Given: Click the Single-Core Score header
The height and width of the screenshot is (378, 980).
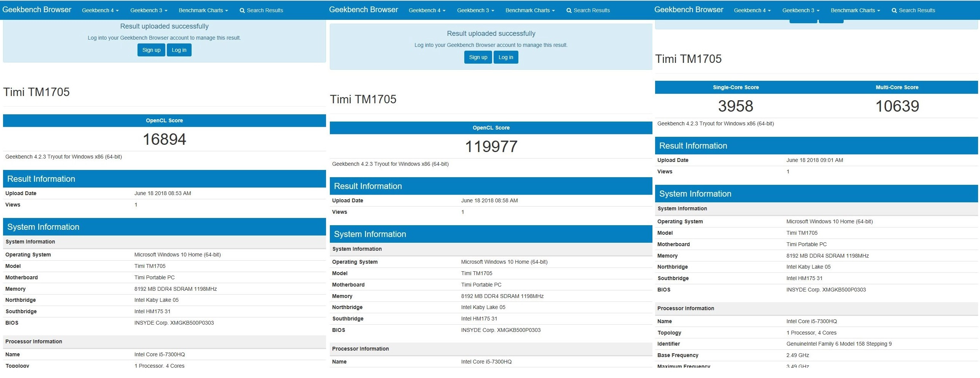Looking at the screenshot, I should coord(736,87).
